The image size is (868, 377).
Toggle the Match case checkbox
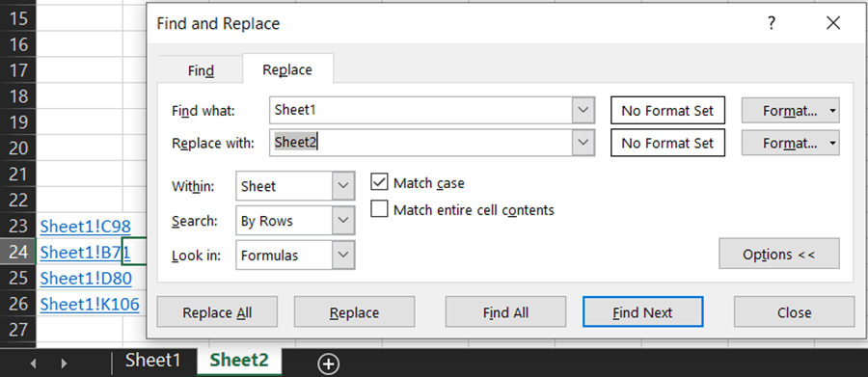(379, 182)
